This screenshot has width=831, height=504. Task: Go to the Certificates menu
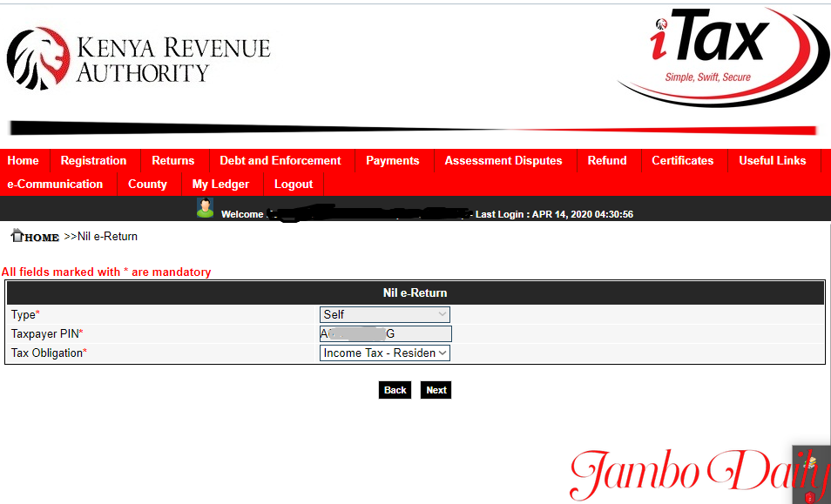click(682, 160)
